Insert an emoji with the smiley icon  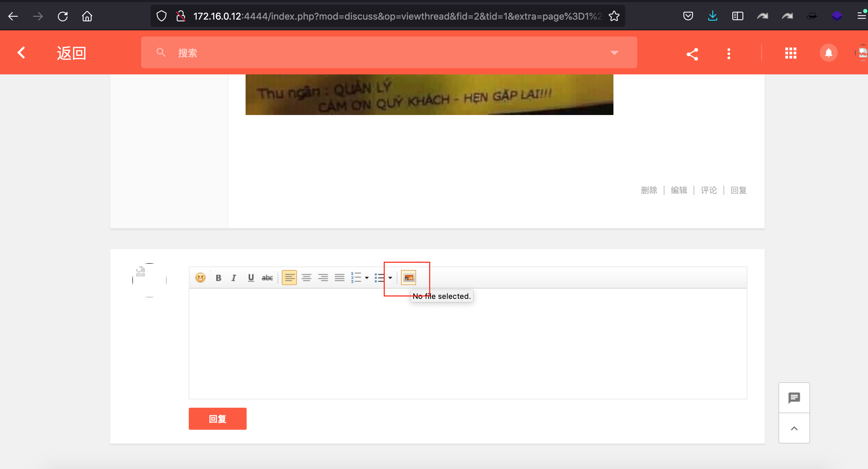pyautogui.click(x=200, y=278)
